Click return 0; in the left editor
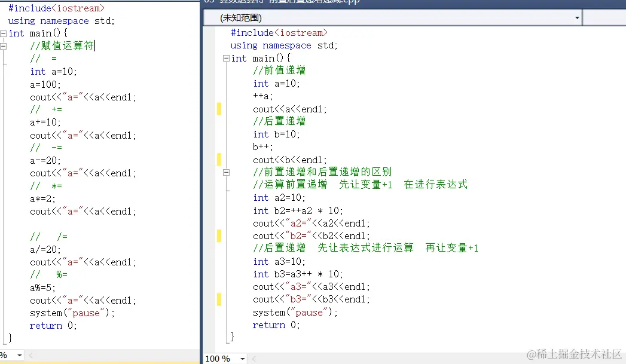The image size is (626, 364). point(53,326)
